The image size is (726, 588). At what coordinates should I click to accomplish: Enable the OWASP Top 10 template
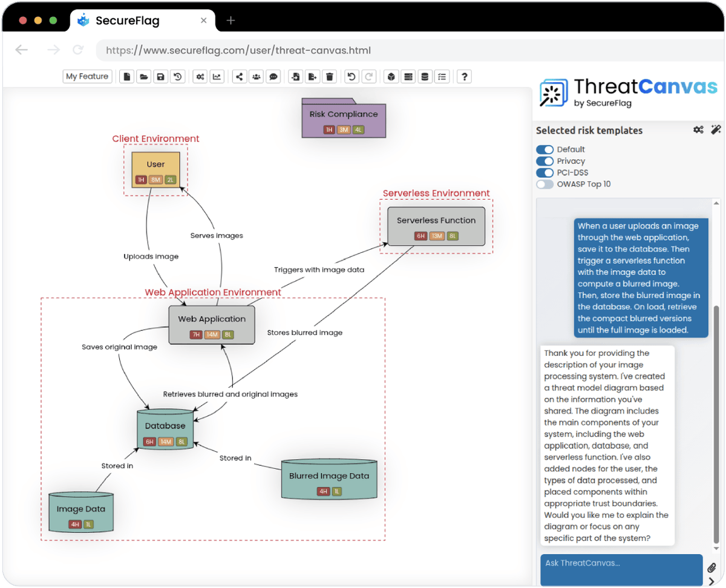(545, 184)
